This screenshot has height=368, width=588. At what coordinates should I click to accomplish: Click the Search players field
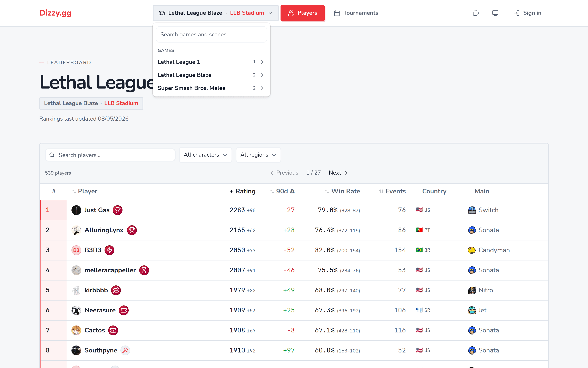(x=110, y=155)
